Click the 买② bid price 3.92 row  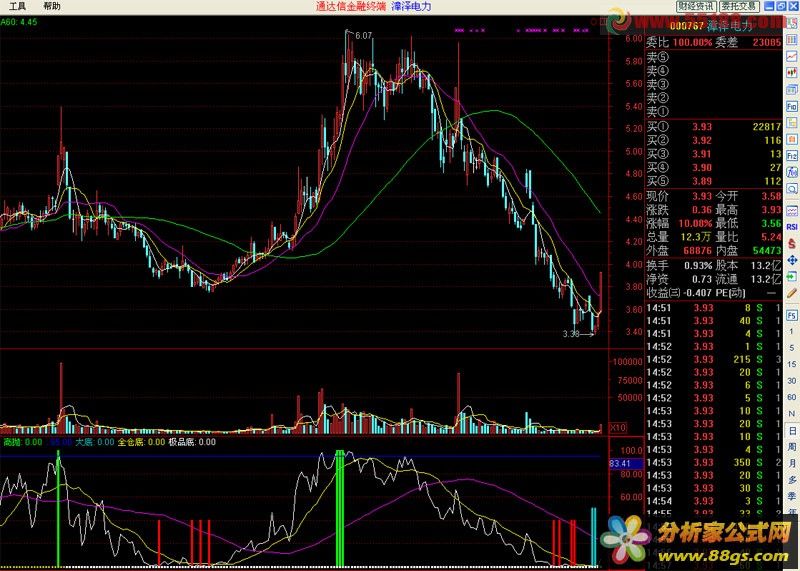(x=714, y=140)
